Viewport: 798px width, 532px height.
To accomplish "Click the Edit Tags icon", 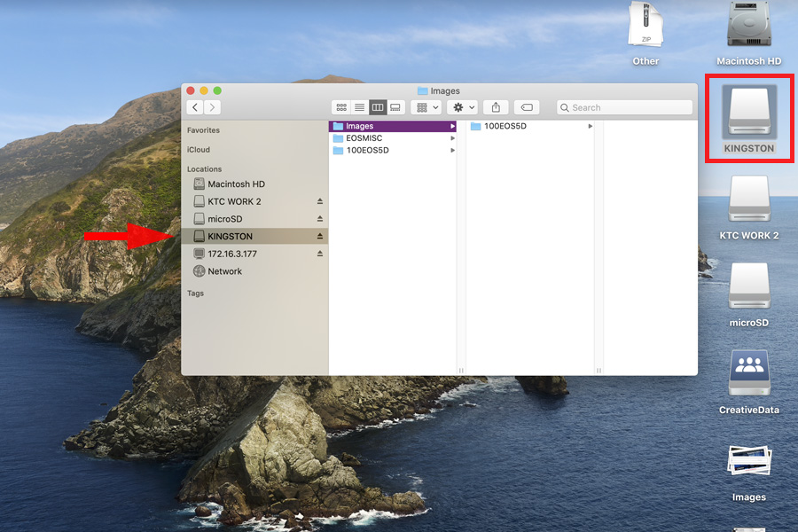I will point(525,107).
